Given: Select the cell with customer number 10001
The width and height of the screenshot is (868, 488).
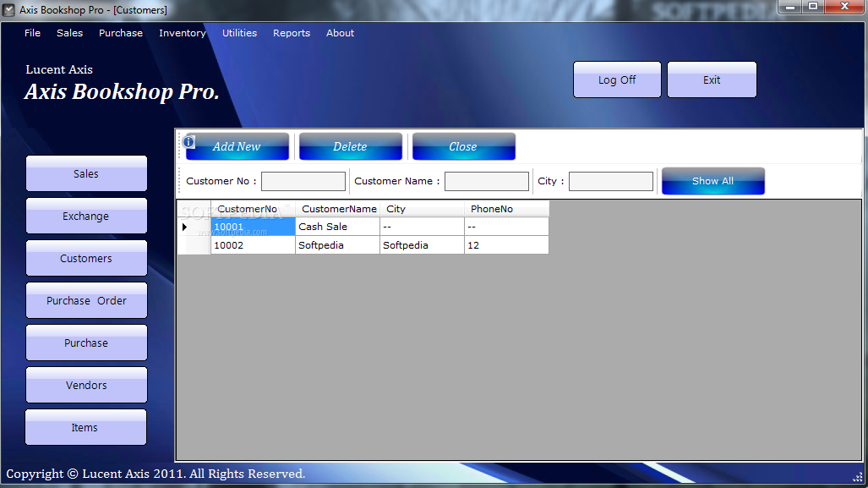Looking at the screenshot, I should point(253,227).
